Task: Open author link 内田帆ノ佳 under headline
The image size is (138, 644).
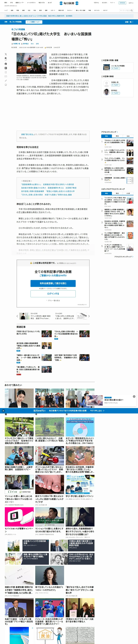Action: (17, 44)
